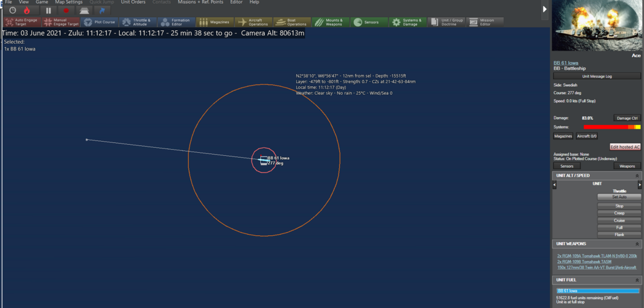Click the blue flag toolbar icon
The width and height of the screenshot is (644, 308).
(x=102, y=10)
